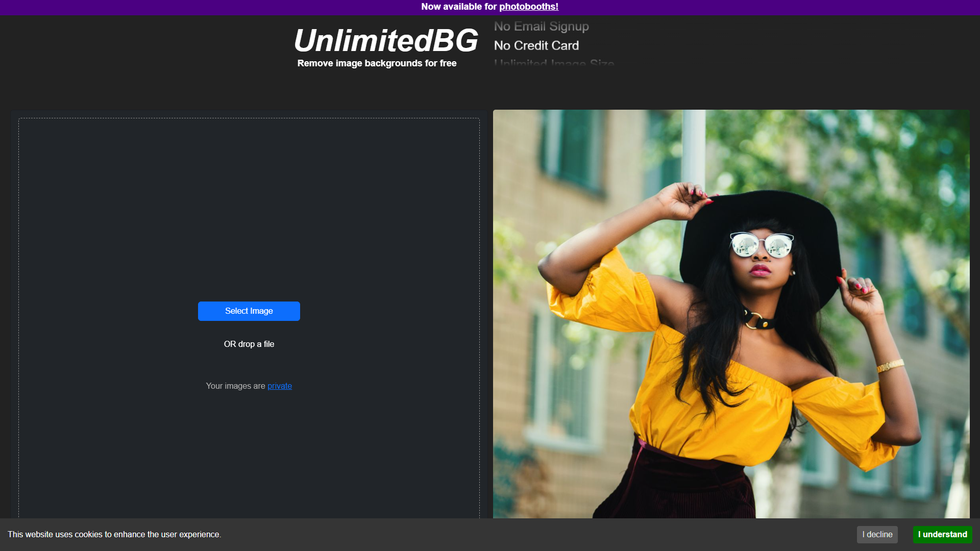Click 'Remove image backgrounds for free' tagline

(x=377, y=63)
